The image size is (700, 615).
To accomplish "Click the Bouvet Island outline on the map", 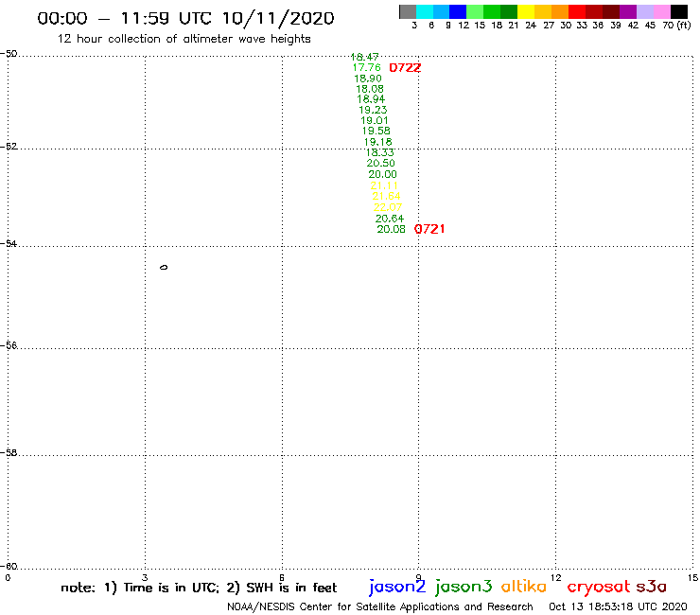I will pyautogui.click(x=164, y=268).
